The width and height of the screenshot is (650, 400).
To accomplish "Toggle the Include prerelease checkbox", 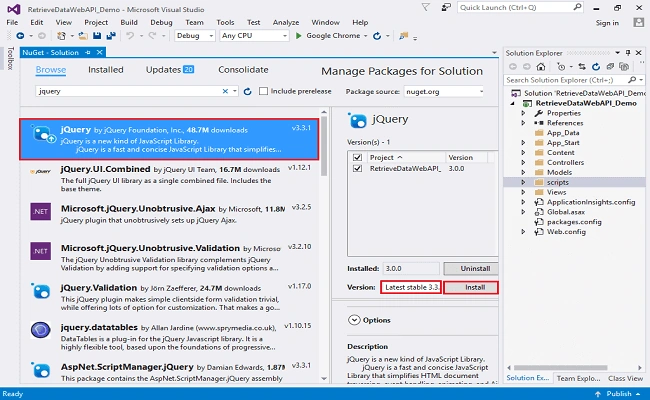I will 263,91.
